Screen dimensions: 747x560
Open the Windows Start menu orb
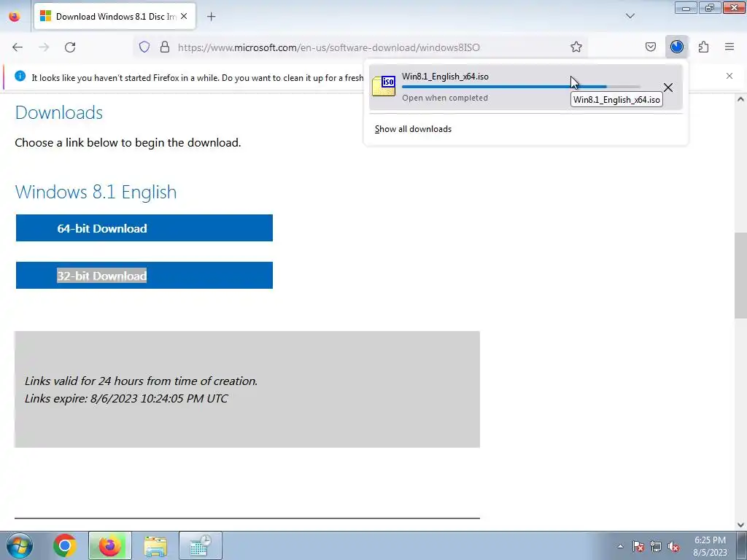(20, 545)
